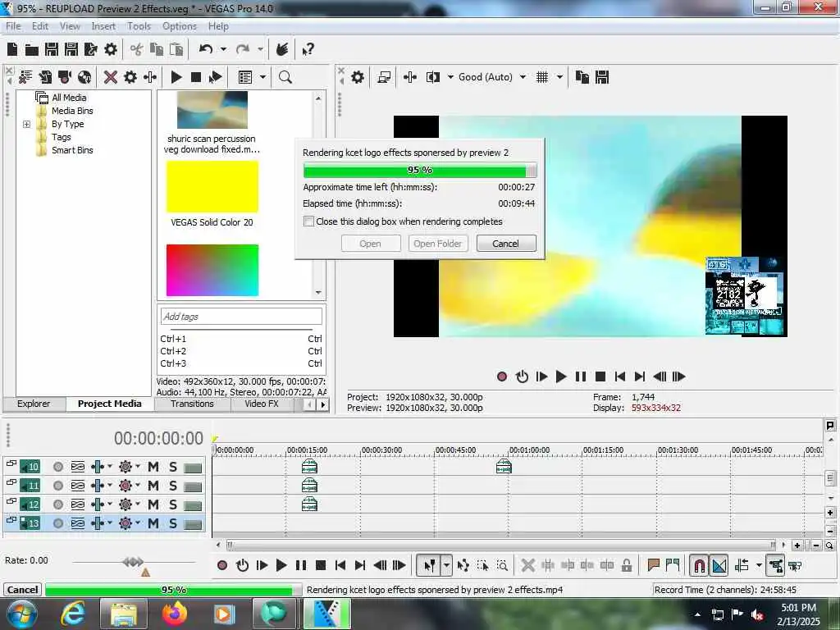This screenshot has height=630, width=840.
Task: Click the Undo arrow icon
Action: pos(206,49)
